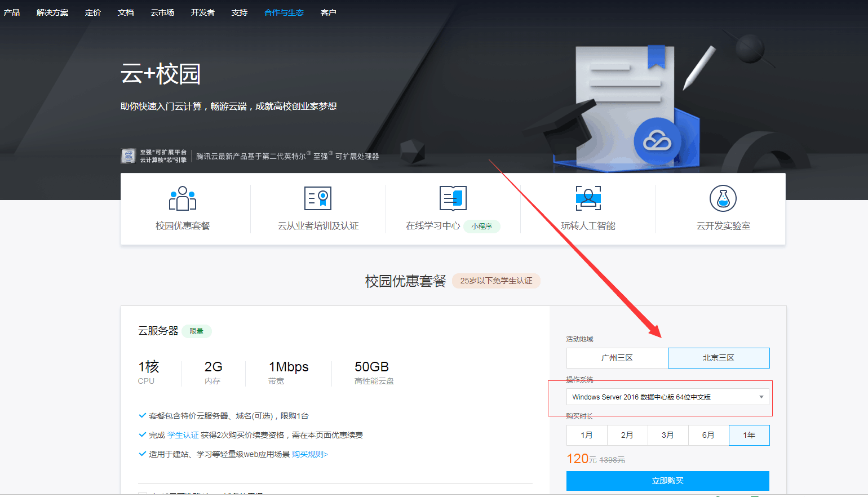The height and width of the screenshot is (497, 868).
Task: Click the 限量 badge next to 云服务器
Action: (196, 331)
